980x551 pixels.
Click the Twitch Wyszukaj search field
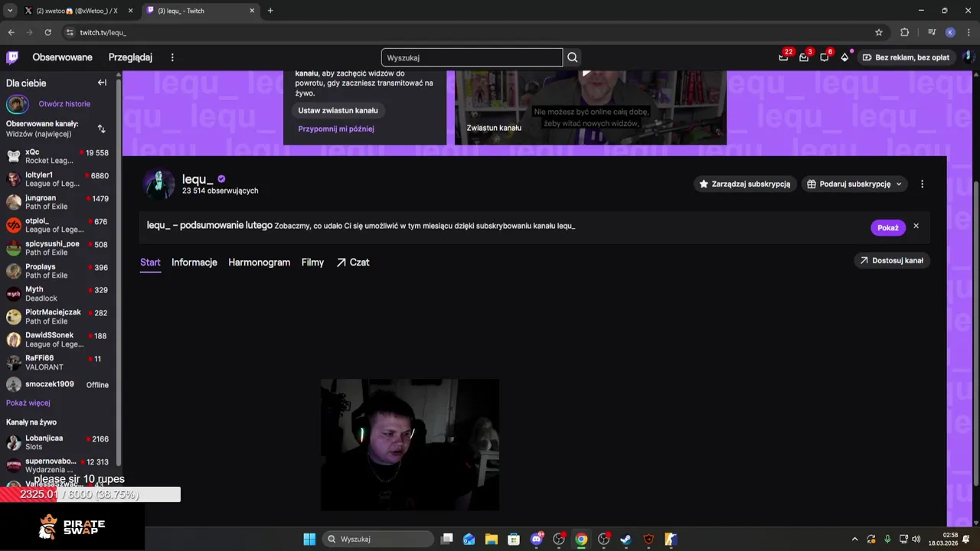[x=472, y=57]
